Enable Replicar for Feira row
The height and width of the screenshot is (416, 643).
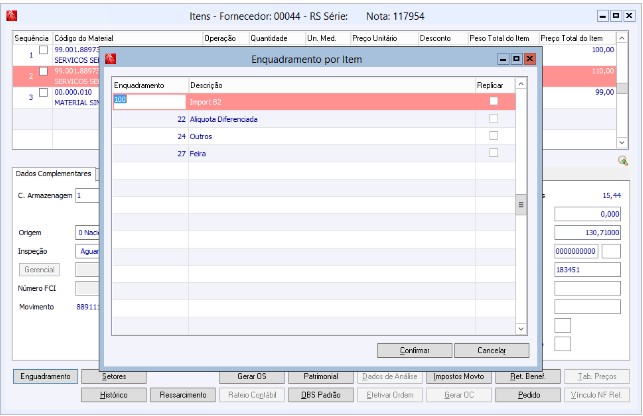tap(494, 153)
